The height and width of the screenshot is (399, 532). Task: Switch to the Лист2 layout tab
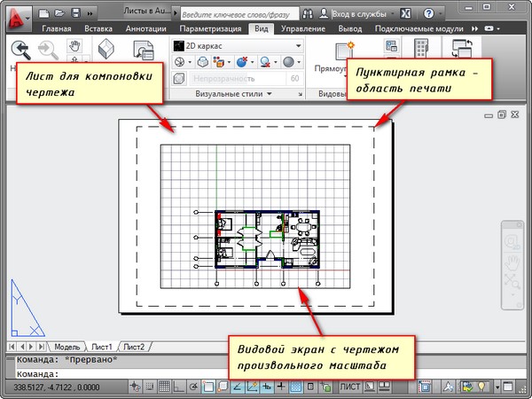[x=135, y=346]
